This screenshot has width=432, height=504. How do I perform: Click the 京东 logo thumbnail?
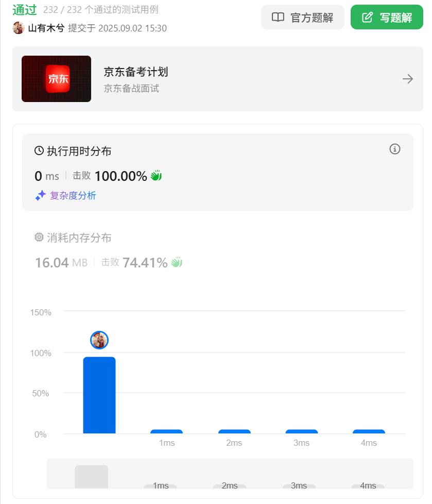click(x=56, y=79)
